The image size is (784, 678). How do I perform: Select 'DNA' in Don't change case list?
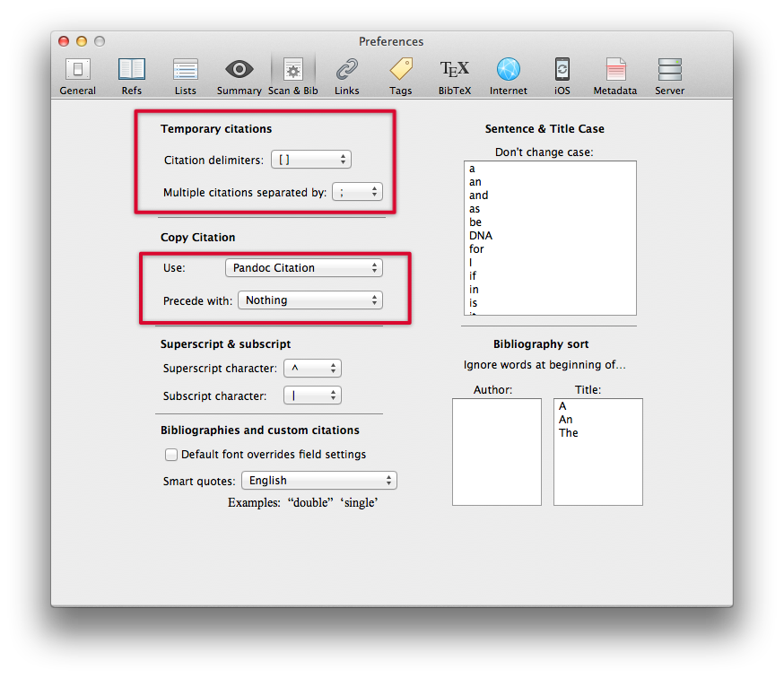click(481, 236)
